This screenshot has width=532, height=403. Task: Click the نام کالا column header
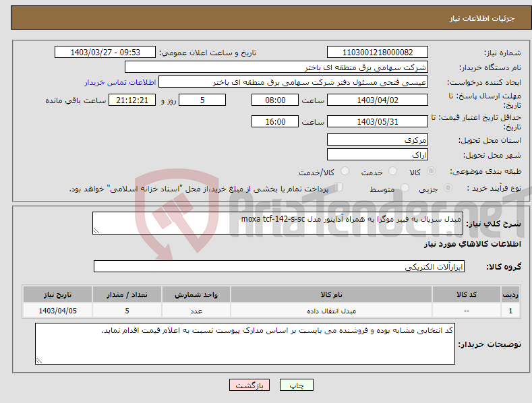point(331,294)
